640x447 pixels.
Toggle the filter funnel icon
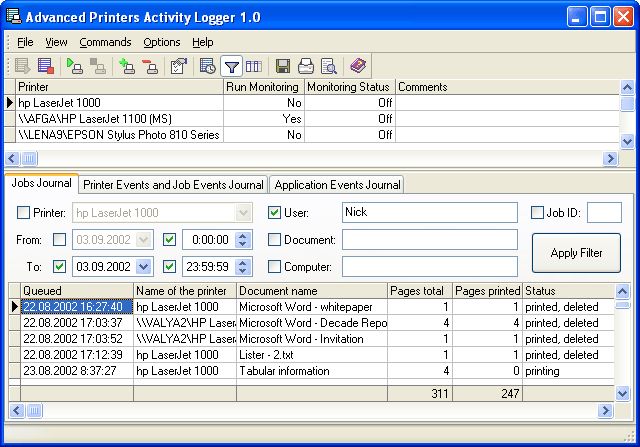231,66
